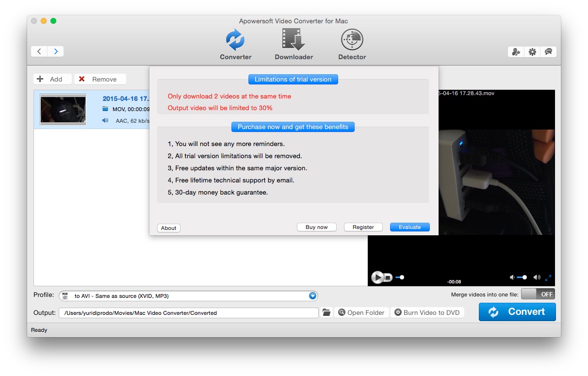
Task: Open the Profile format dropdown
Action: [x=188, y=296]
